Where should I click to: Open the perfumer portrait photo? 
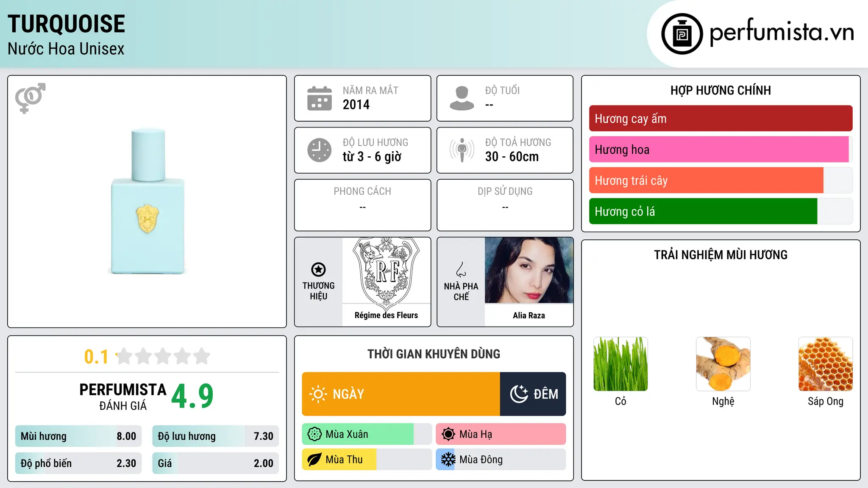click(529, 270)
